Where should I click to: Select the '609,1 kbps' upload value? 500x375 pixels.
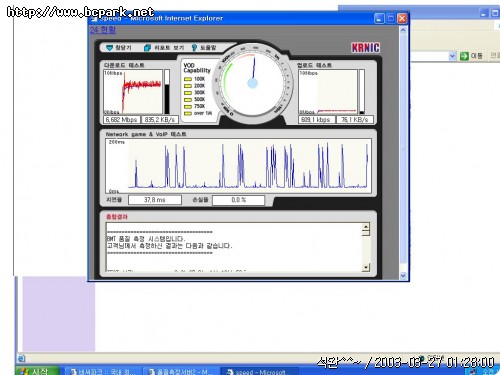[316, 120]
